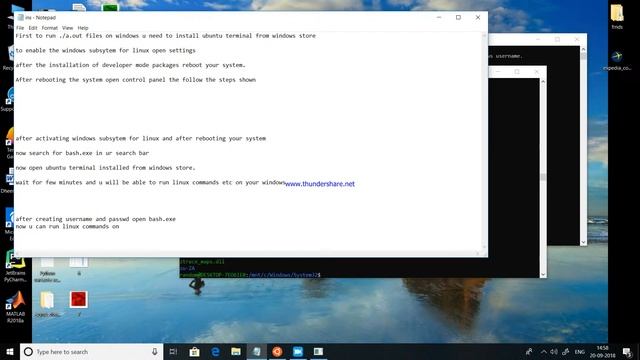The image size is (640, 360).
Task: Open the volume speaker control
Action: [554, 351]
